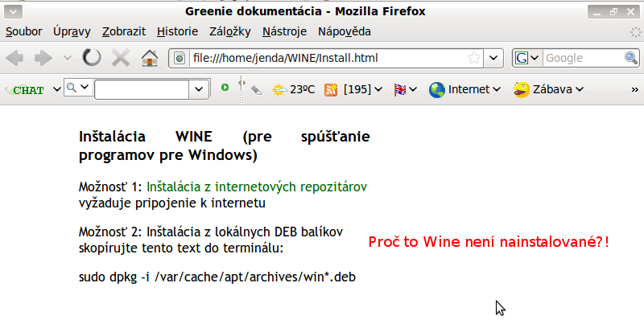Open the Záložky menu
644x320 pixels.
(230, 31)
